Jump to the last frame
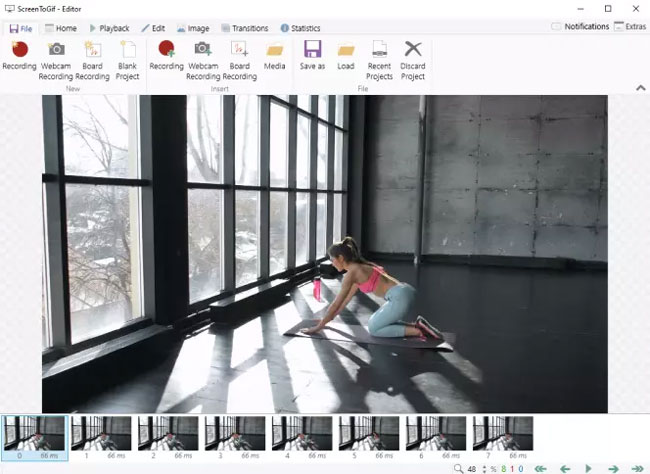Viewport: 650px width, 474px height. point(637,469)
